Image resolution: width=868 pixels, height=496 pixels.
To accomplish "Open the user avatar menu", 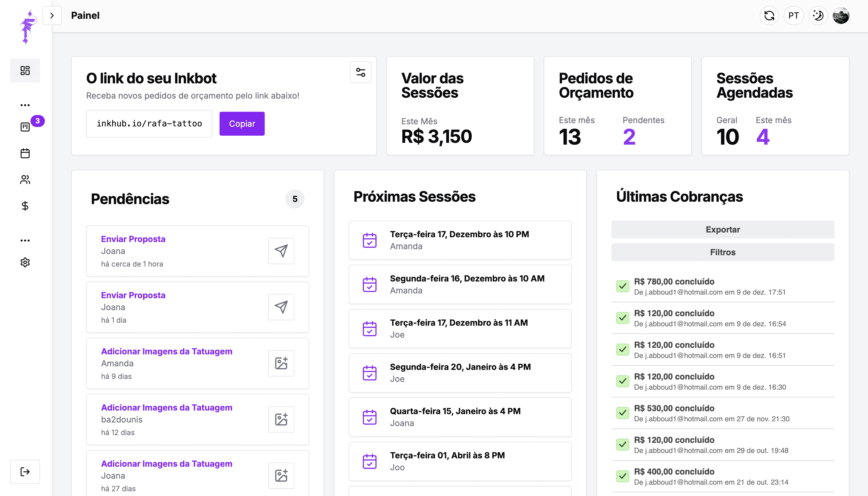I will click(841, 16).
